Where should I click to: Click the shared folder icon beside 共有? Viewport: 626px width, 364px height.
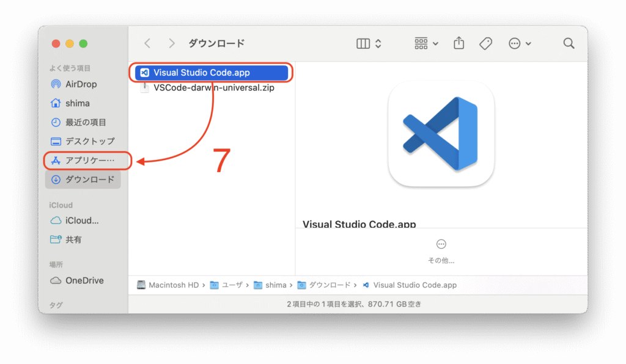56,239
